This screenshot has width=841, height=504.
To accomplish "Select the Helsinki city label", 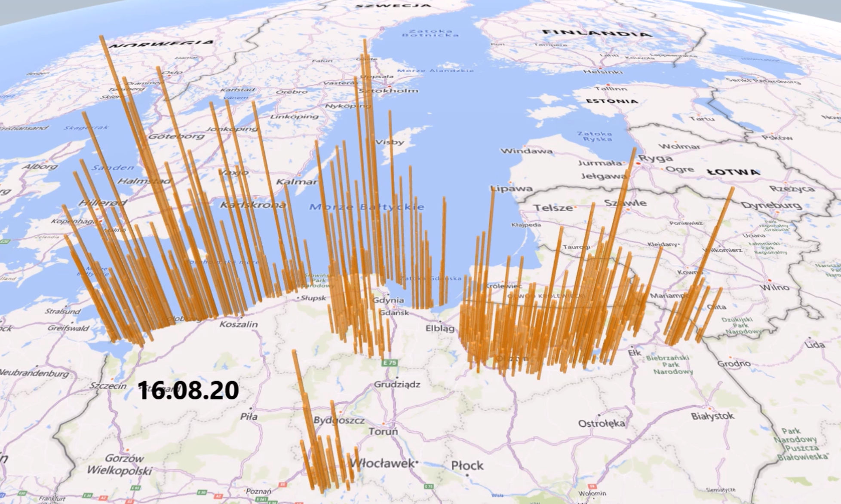I will click(x=603, y=72).
